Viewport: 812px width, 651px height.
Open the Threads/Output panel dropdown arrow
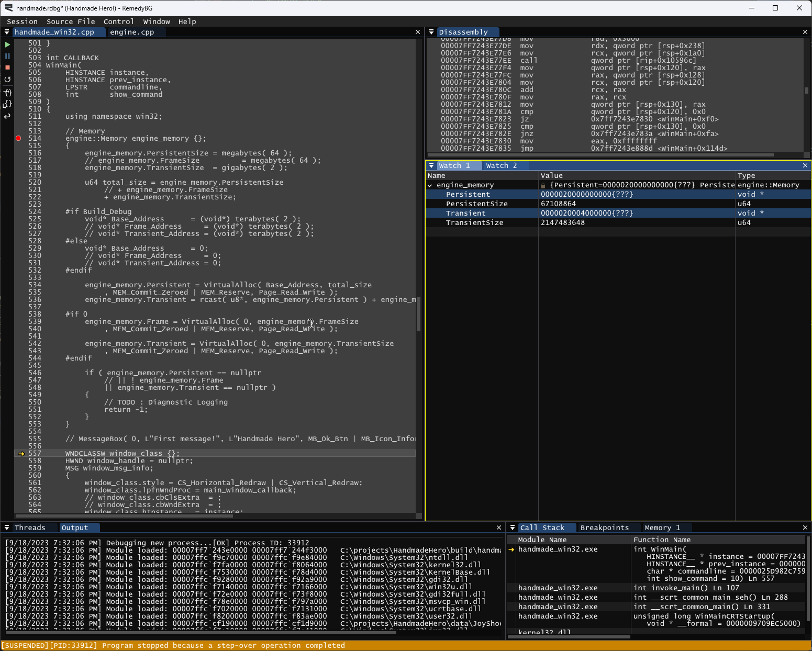pyautogui.click(x=7, y=527)
